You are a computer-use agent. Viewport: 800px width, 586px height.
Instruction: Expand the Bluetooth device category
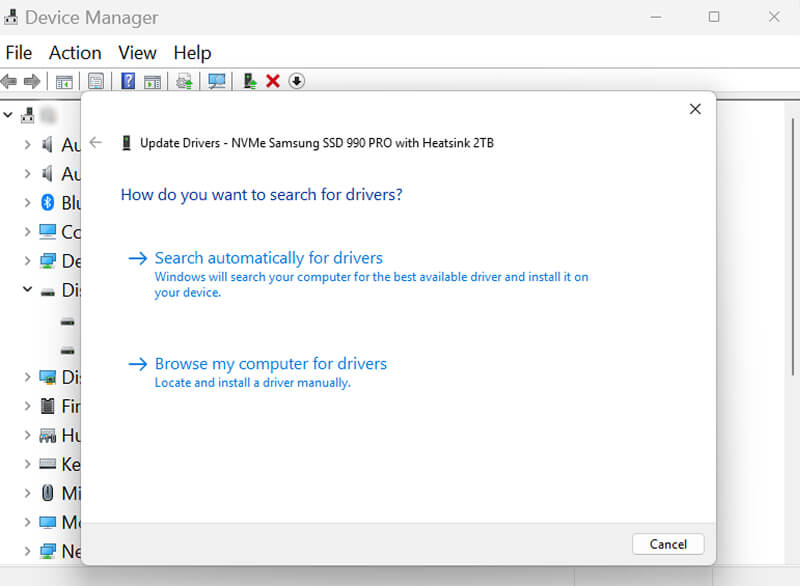(x=27, y=202)
